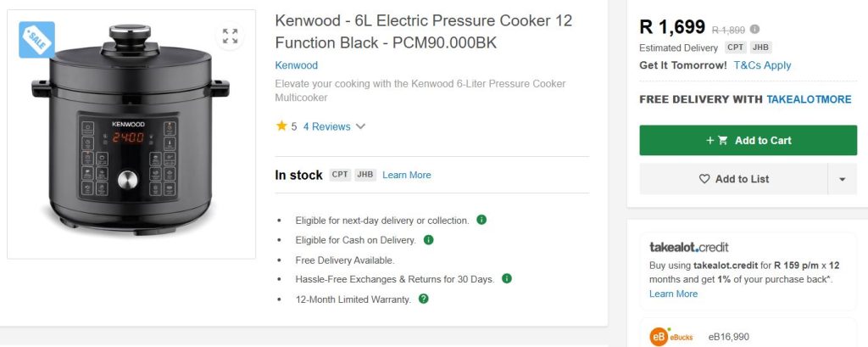Click info icon beside next-day delivery
The height and width of the screenshot is (347, 868).
481,220
